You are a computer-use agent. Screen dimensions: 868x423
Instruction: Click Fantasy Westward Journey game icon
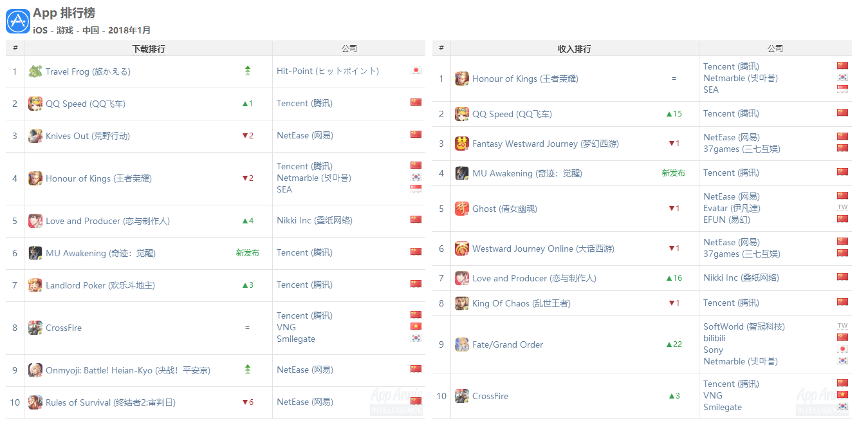462,144
